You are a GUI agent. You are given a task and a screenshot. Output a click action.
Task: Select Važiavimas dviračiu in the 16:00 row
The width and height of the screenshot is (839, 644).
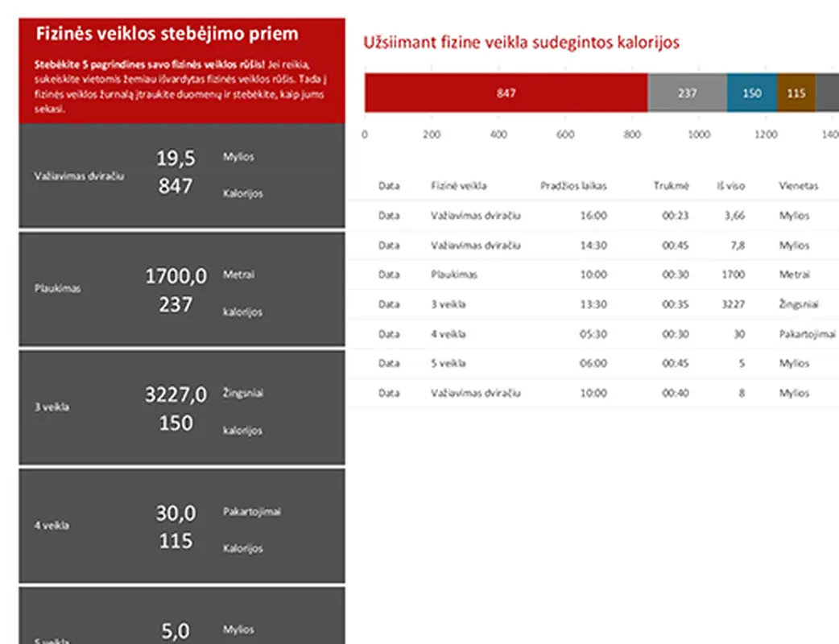(x=476, y=216)
